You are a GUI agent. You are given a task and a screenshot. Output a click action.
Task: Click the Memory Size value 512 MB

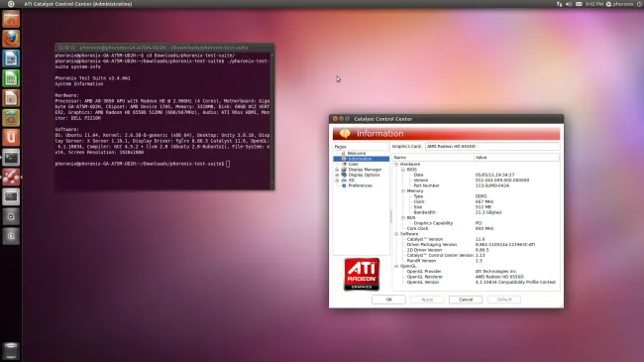pos(483,207)
